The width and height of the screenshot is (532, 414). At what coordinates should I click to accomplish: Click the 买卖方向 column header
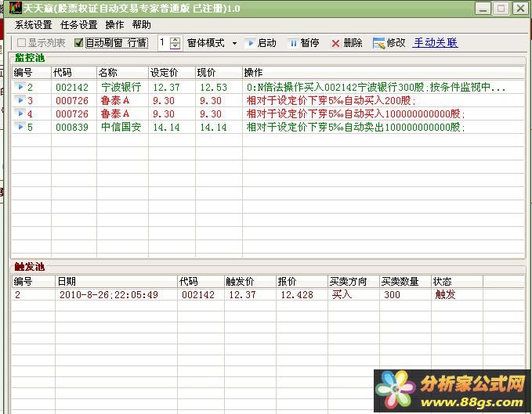click(353, 282)
